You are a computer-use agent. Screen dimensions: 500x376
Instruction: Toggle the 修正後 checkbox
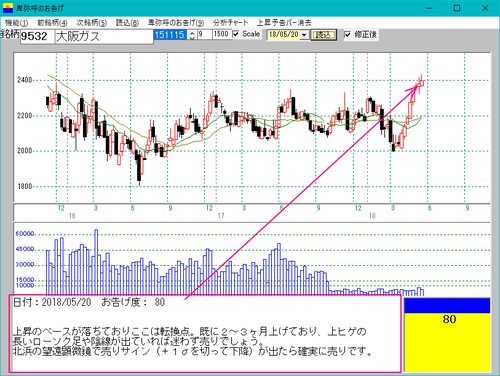pyautogui.click(x=347, y=34)
